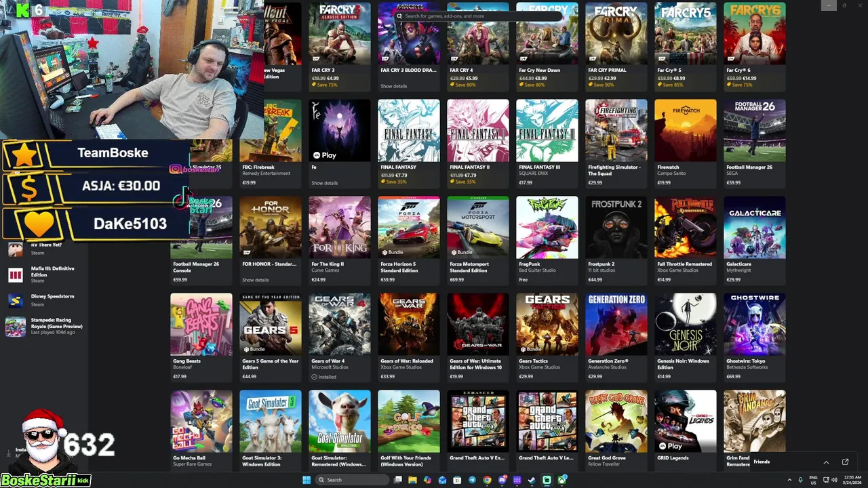This screenshot has height=488, width=868.
Task: Pop out the Friends panel window
Action: coord(845,462)
